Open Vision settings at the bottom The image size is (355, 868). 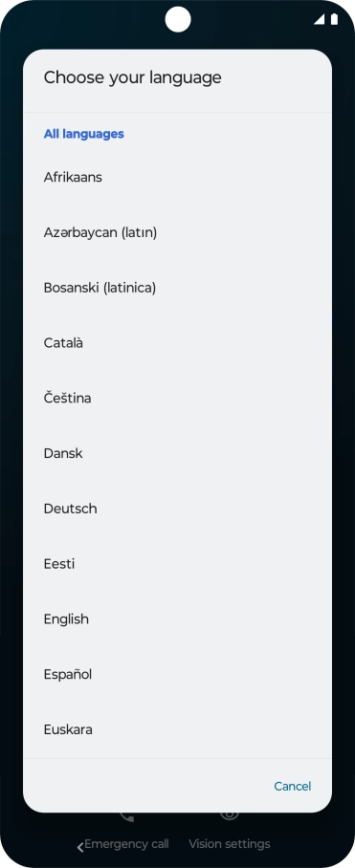pos(230,844)
